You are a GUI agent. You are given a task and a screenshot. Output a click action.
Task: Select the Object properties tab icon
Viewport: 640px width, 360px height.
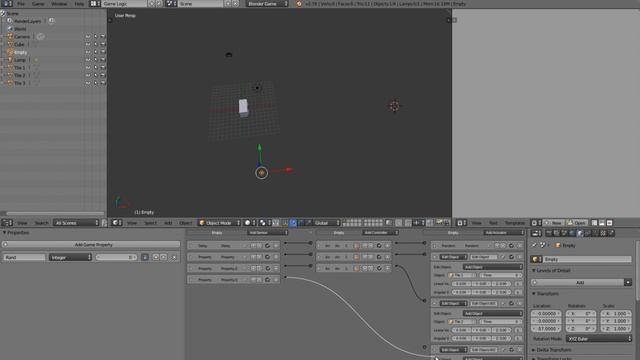580,233
